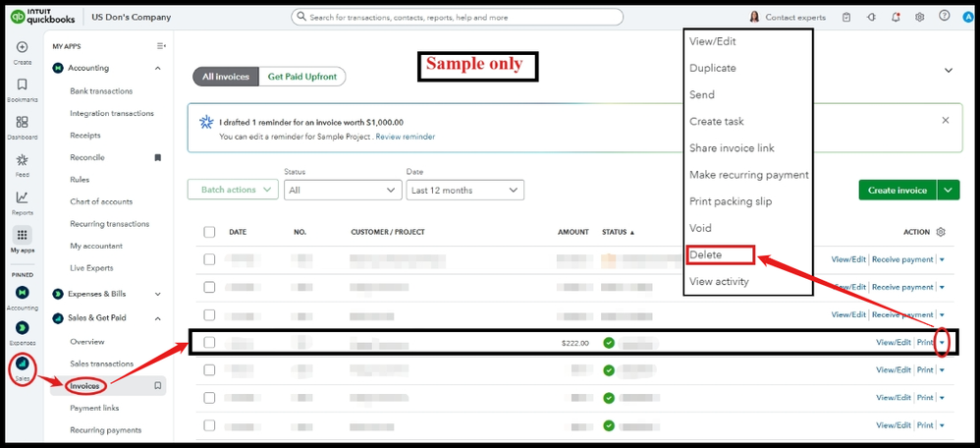Screen dimensions: 980x448
Task: Open the tasks clipboard icon in header
Action: [x=846, y=18]
